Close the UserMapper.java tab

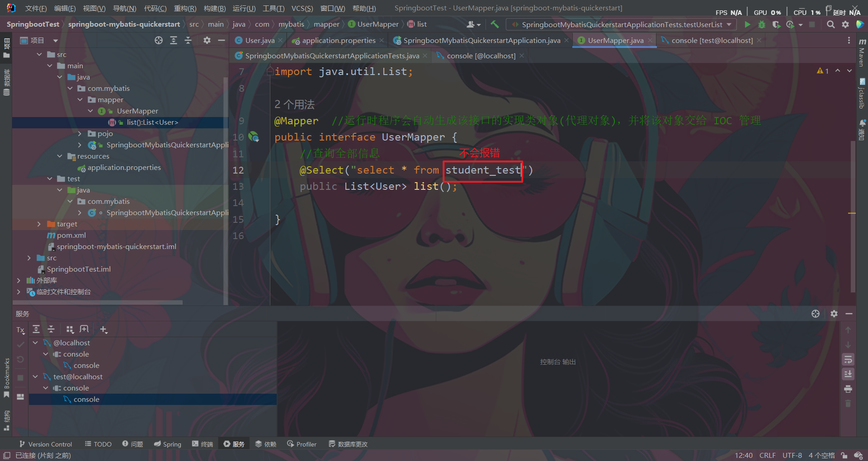pyautogui.click(x=650, y=41)
